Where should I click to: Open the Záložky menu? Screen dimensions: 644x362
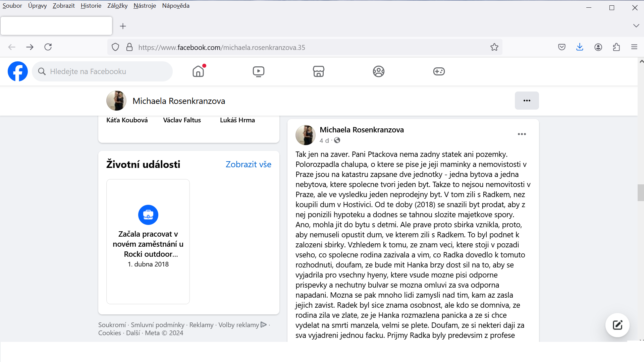tap(117, 6)
